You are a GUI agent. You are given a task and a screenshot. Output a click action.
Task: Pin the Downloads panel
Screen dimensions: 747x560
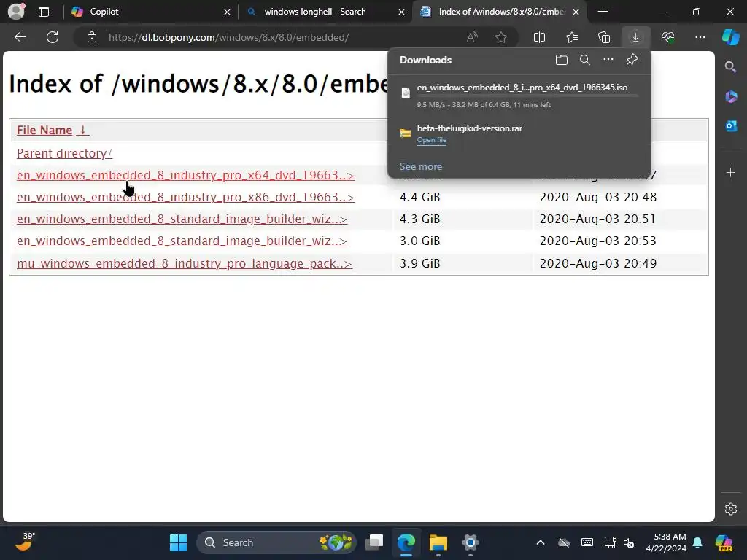coord(632,60)
